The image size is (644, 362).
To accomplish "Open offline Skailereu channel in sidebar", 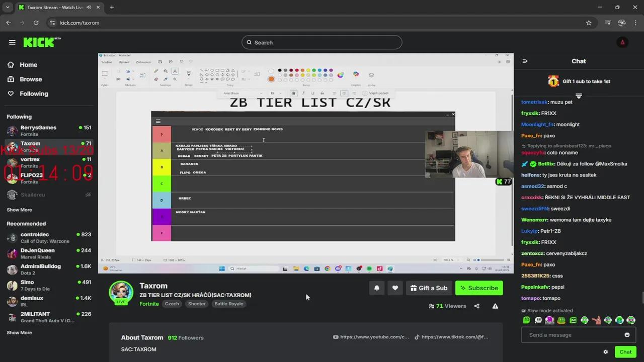I will [x=49, y=195].
